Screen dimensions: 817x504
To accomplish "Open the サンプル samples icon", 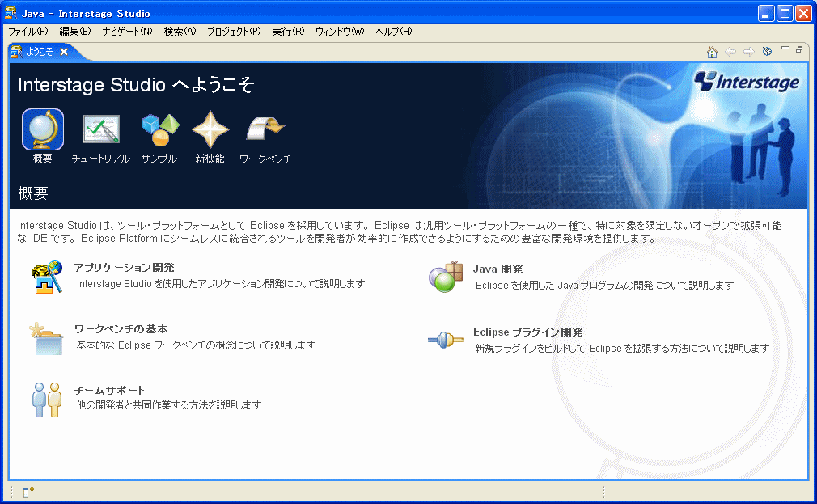I will click(x=160, y=129).
